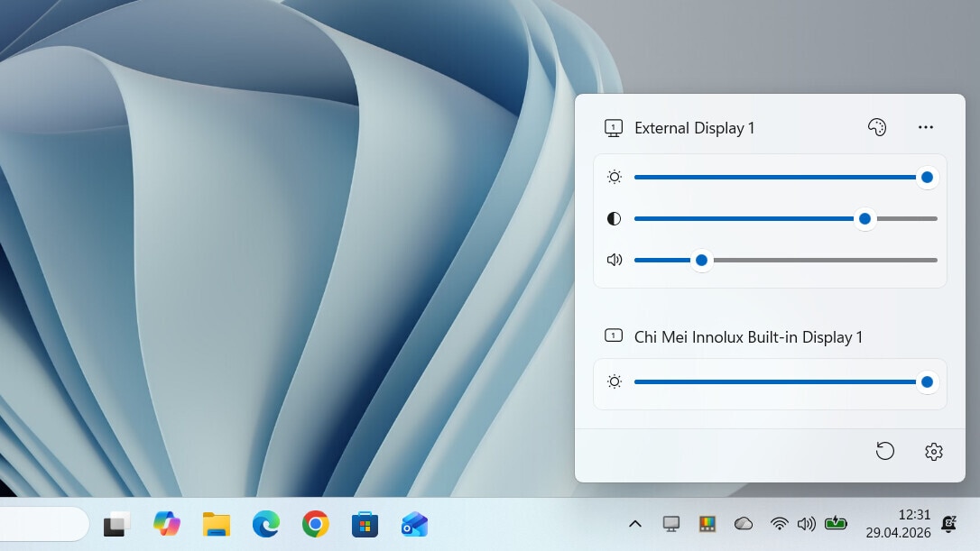Set External Display 1 brightness slider
980x551 pixels.
point(786,178)
